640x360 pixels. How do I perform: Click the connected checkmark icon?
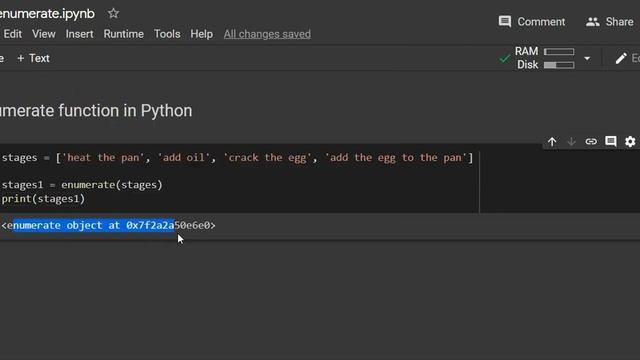[504, 58]
